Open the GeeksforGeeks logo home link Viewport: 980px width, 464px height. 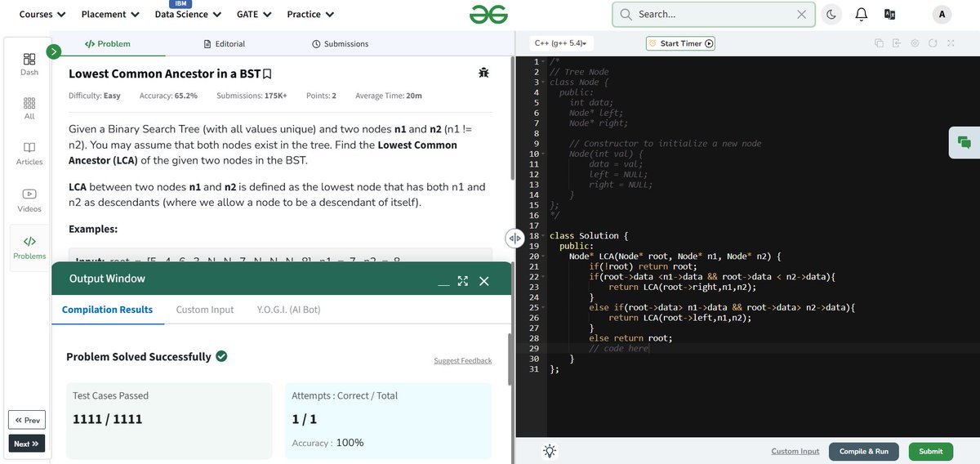click(489, 14)
